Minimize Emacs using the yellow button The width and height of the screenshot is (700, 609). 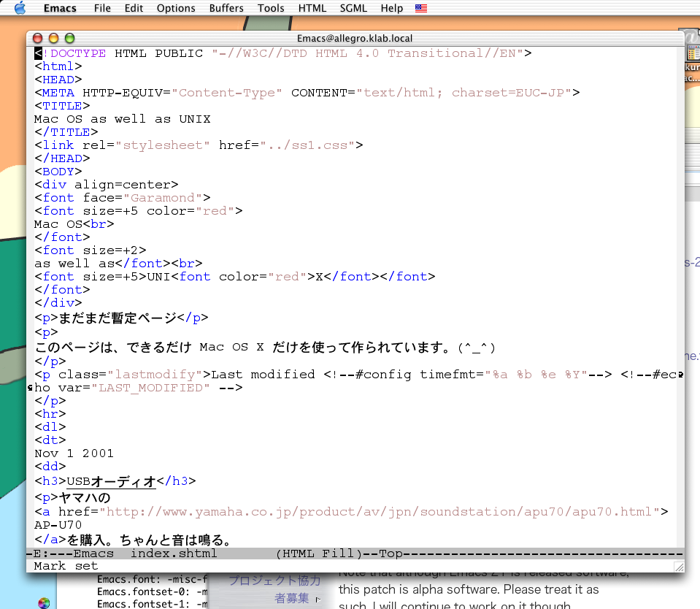click(x=54, y=38)
